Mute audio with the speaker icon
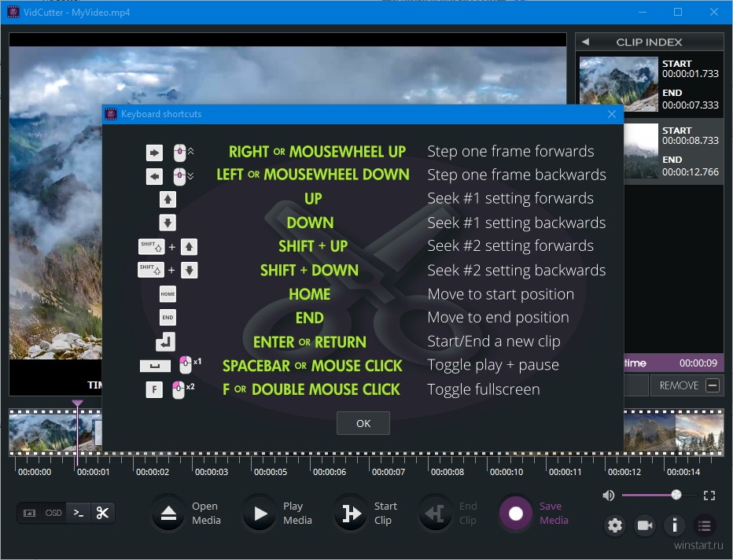 [x=608, y=495]
